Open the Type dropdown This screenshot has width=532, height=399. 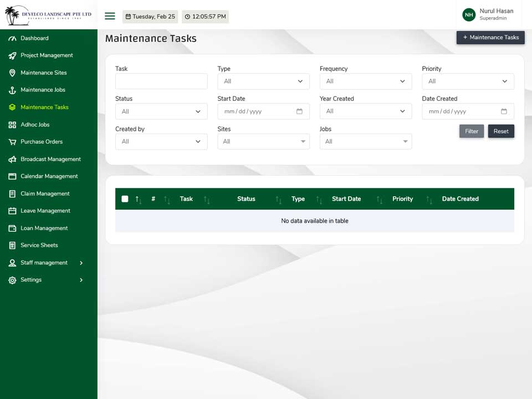[263, 81]
